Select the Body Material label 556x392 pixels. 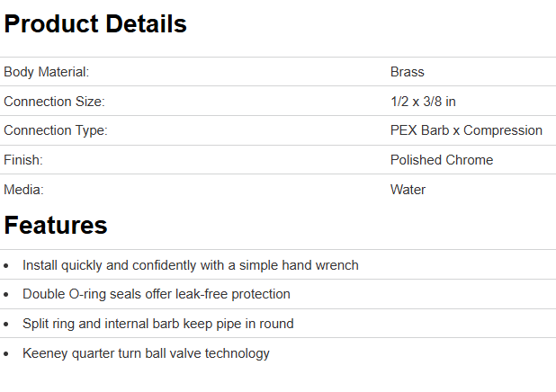pos(47,72)
